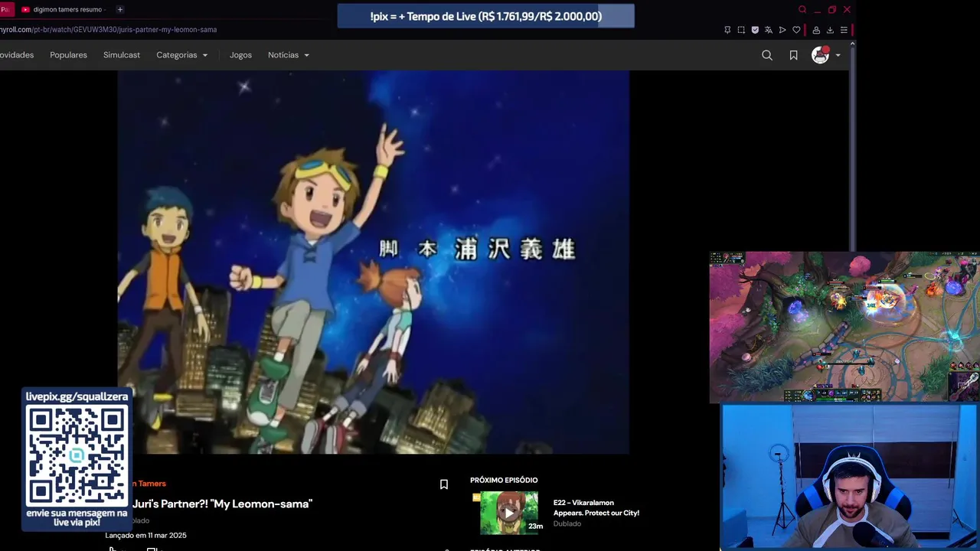
Task: Open a new browser tab with plus
Action: pyautogui.click(x=120, y=9)
